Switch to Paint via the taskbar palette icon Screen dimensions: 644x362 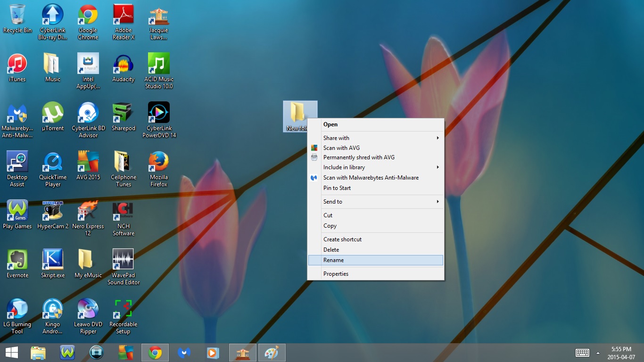point(272,353)
